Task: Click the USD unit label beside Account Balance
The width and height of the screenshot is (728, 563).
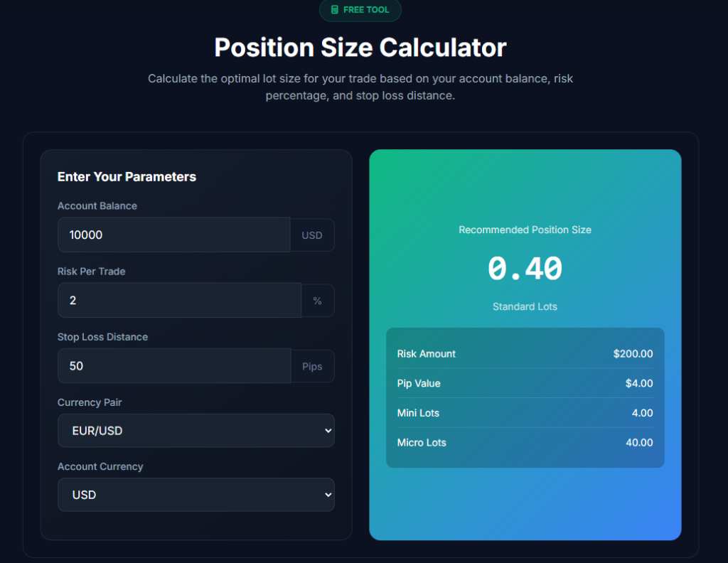Action: (x=312, y=235)
